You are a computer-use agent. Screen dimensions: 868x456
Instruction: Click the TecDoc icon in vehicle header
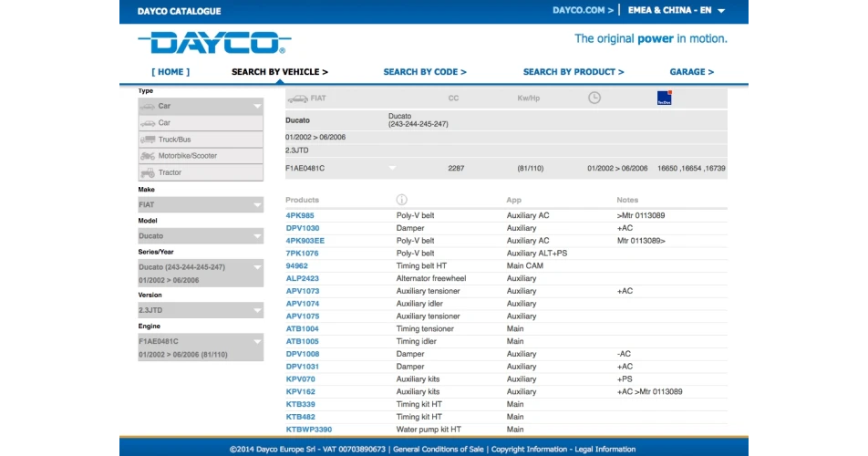point(665,98)
